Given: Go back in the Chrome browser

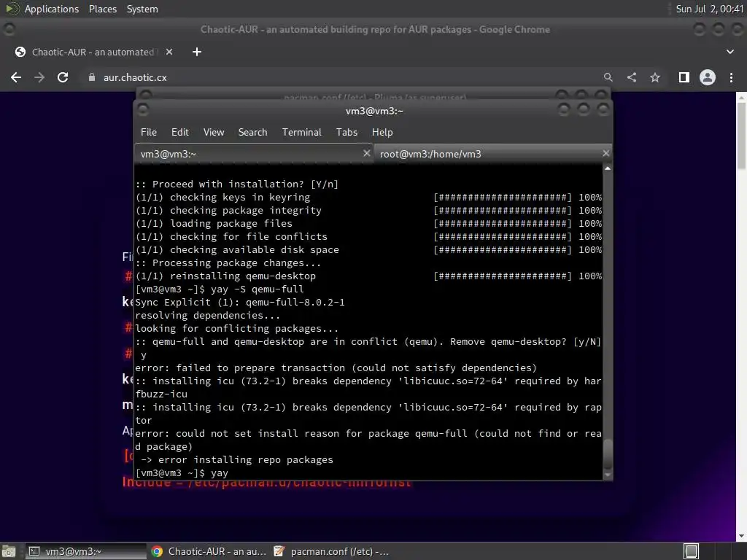Looking at the screenshot, I should [x=16, y=77].
